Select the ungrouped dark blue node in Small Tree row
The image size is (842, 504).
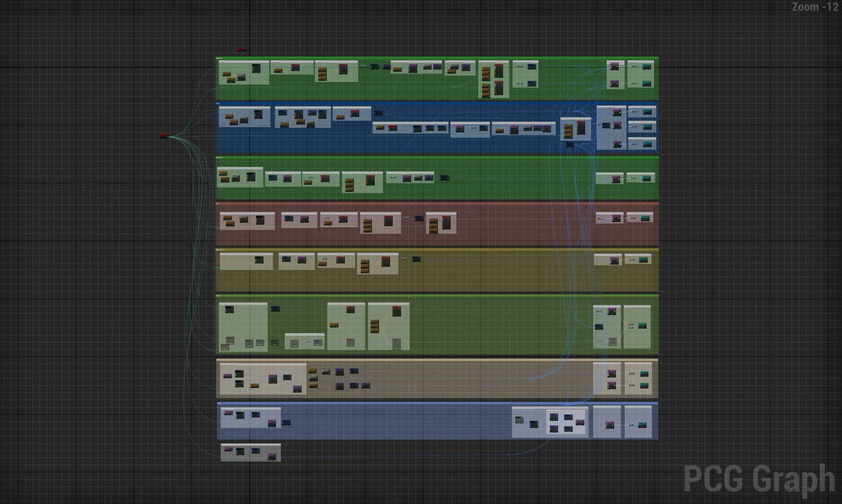pyautogui.click(x=444, y=178)
